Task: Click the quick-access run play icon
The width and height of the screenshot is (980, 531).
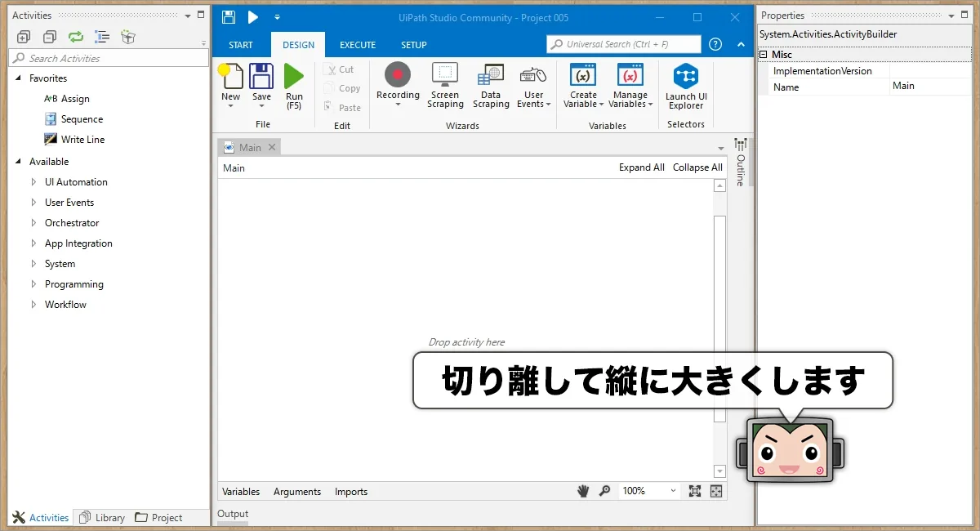Action: [253, 17]
